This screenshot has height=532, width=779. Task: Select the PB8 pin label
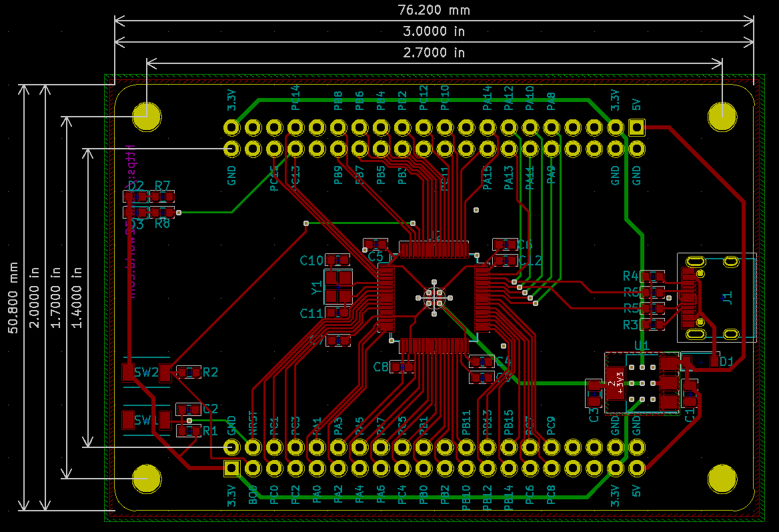(x=338, y=101)
